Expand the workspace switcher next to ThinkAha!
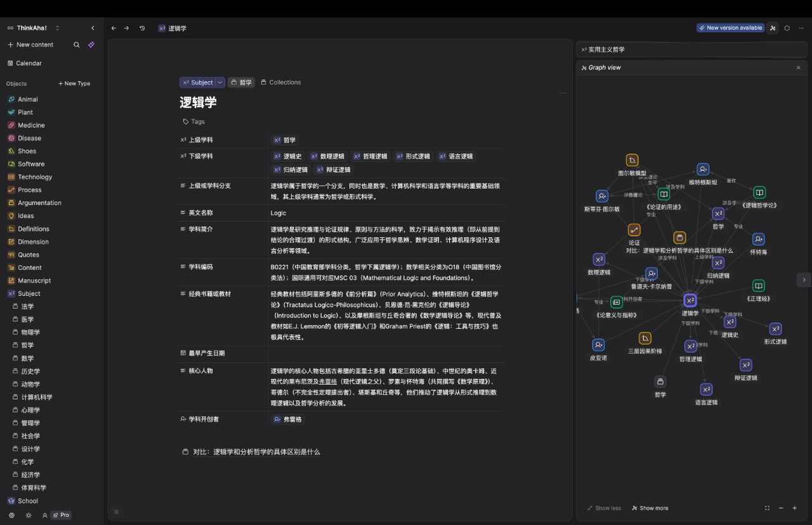Image resolution: width=812 pixels, height=525 pixels. [x=56, y=27]
